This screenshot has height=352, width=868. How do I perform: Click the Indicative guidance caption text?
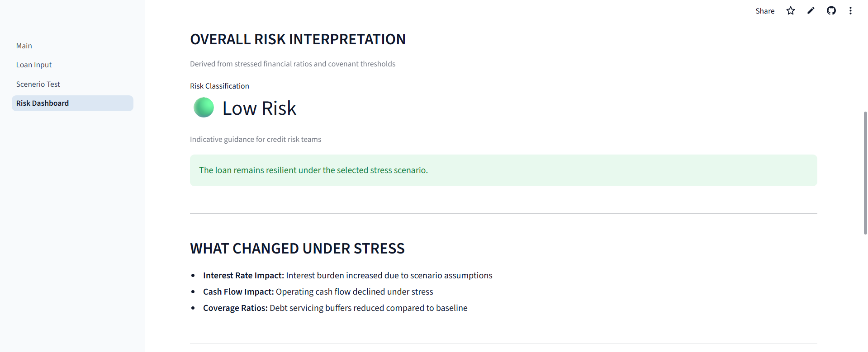pos(256,139)
